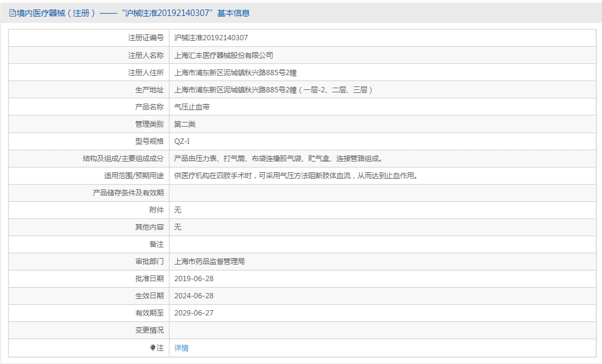Click product name 气压止血带
602x364 pixels.
pos(192,107)
